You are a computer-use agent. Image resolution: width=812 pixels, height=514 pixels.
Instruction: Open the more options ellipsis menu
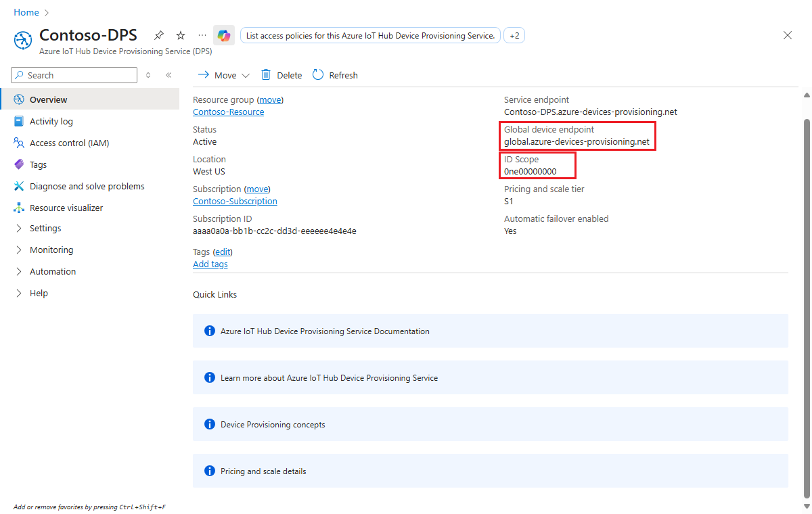[201, 34]
